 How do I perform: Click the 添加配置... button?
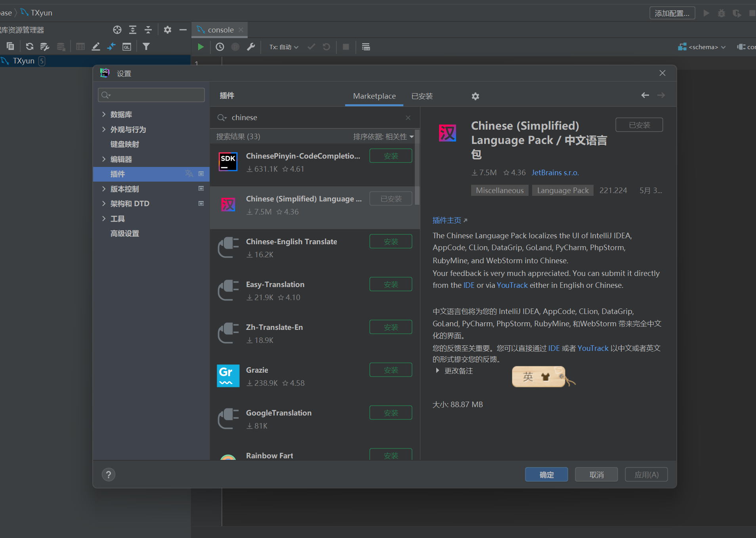click(x=672, y=13)
